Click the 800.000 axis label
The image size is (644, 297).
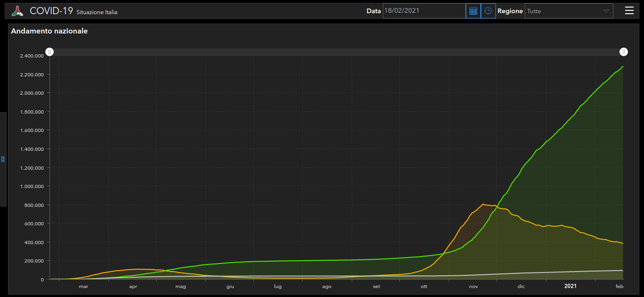point(35,205)
